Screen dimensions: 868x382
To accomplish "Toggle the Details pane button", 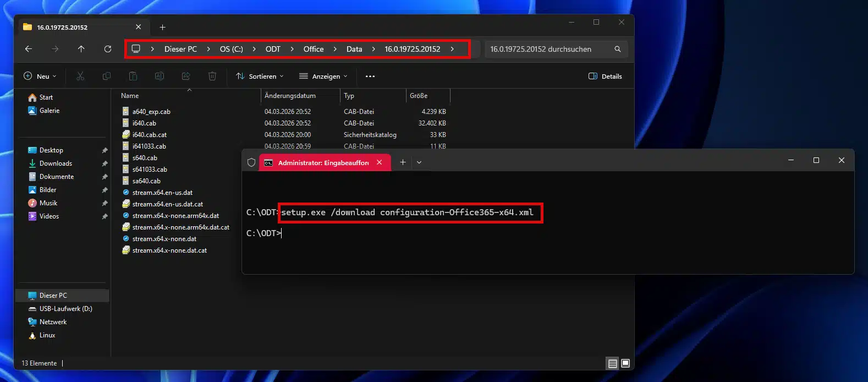I will pos(605,77).
